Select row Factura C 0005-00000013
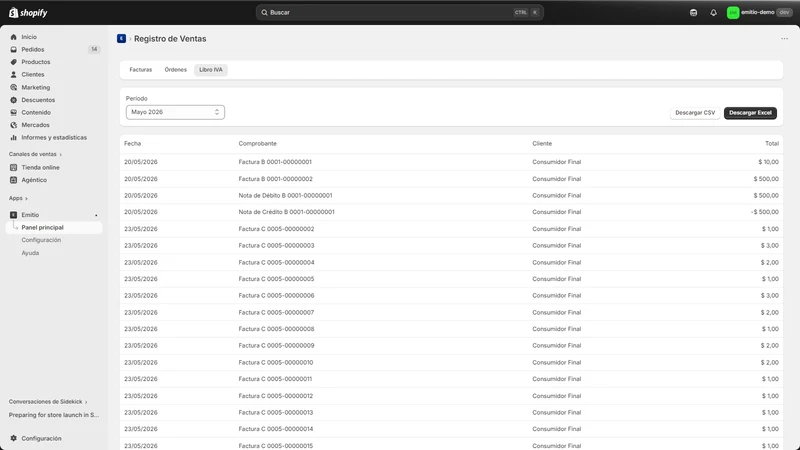The height and width of the screenshot is (450, 800). point(451,412)
